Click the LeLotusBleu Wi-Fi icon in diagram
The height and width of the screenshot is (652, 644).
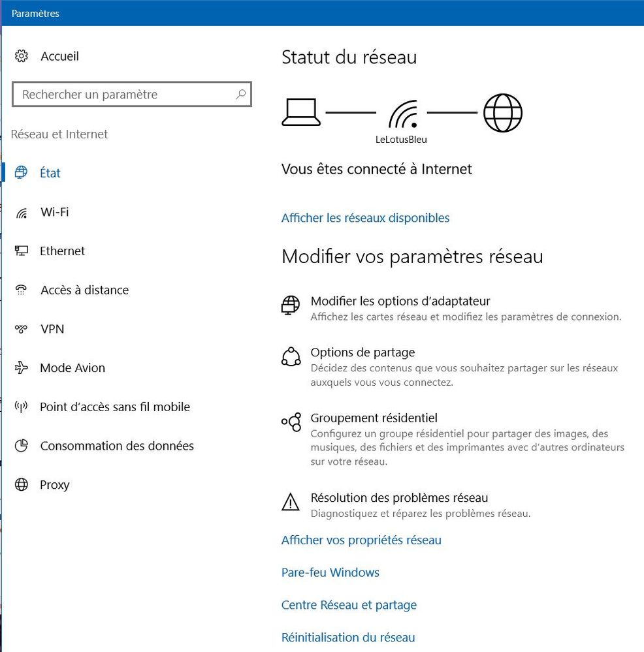(x=403, y=114)
